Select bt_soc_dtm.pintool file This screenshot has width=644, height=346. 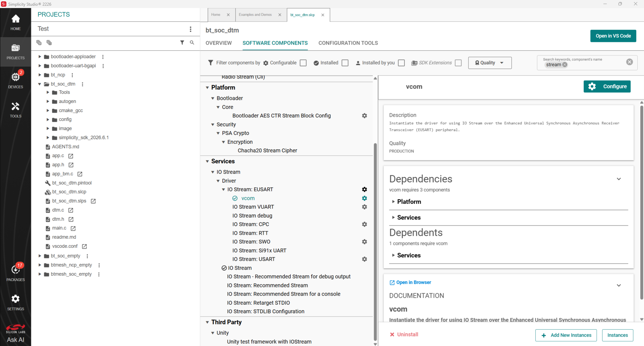click(x=72, y=183)
